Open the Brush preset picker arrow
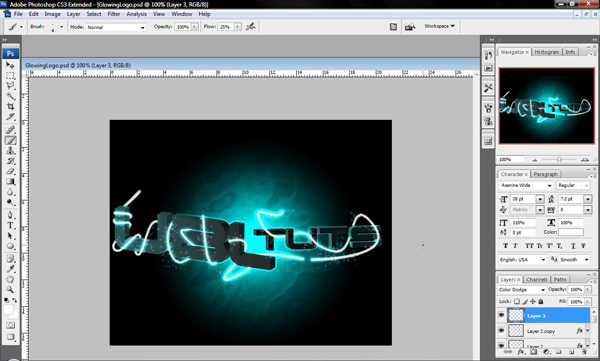The width and height of the screenshot is (600, 361). click(x=61, y=27)
